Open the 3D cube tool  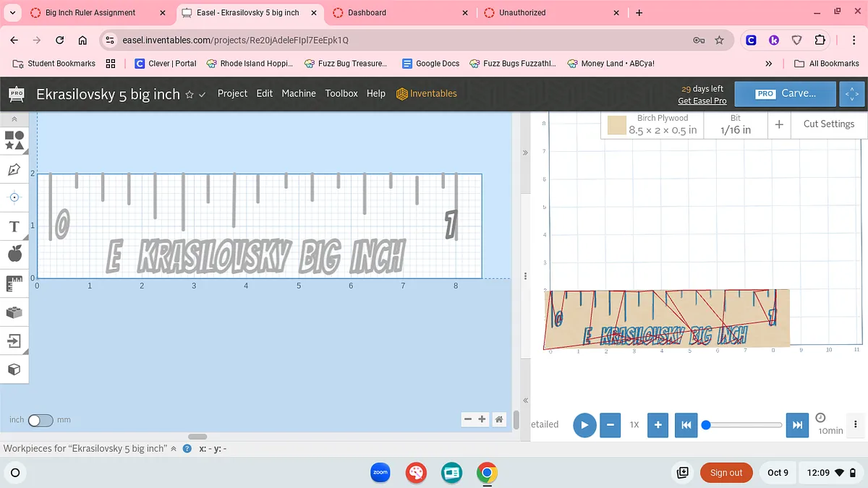coord(14,369)
